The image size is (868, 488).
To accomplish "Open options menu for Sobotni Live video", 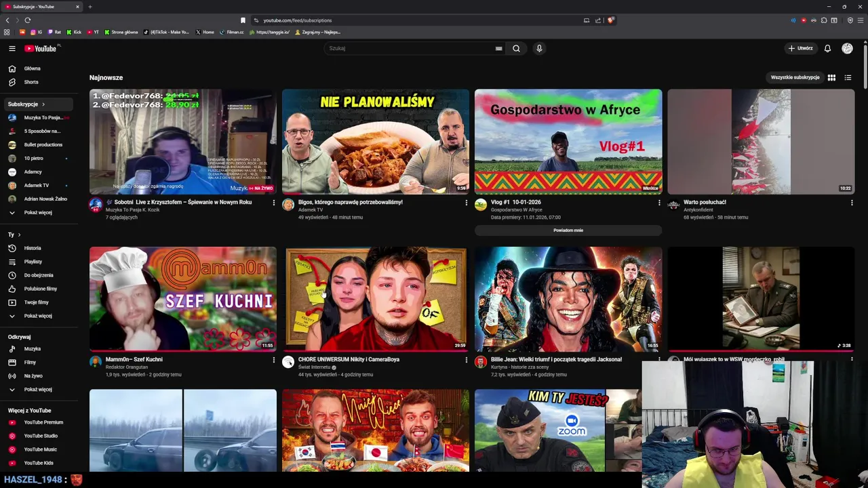I will [273, 203].
